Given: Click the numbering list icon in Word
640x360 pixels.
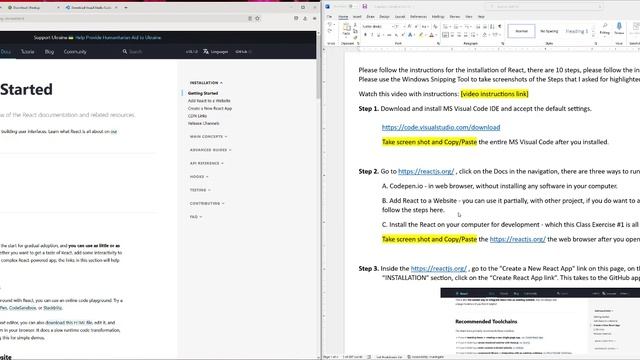Looking at the screenshot, I should [456, 27].
